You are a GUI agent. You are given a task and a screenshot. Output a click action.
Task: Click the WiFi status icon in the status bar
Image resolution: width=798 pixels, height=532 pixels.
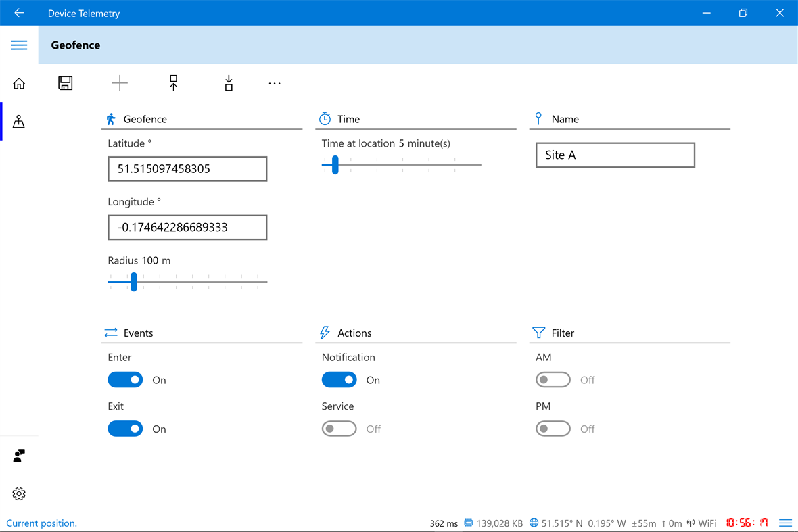(692, 523)
